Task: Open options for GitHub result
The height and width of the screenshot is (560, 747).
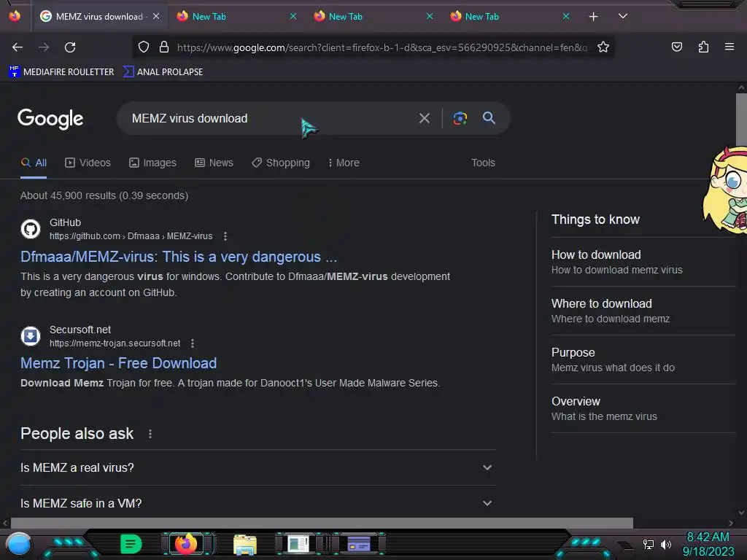Action: (225, 236)
